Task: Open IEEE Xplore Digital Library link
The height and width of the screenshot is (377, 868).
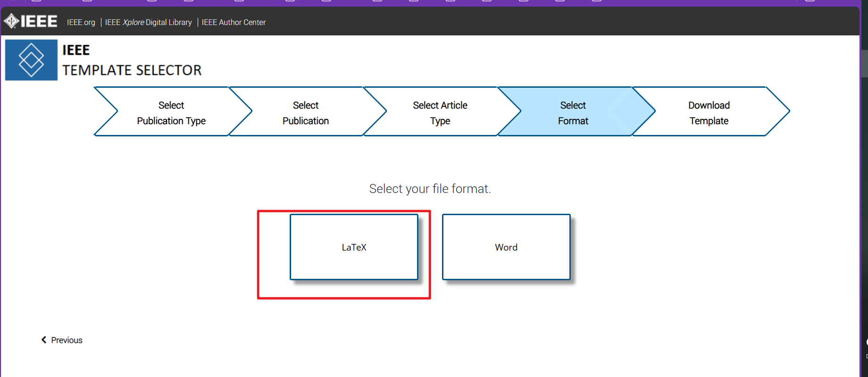Action: [148, 22]
